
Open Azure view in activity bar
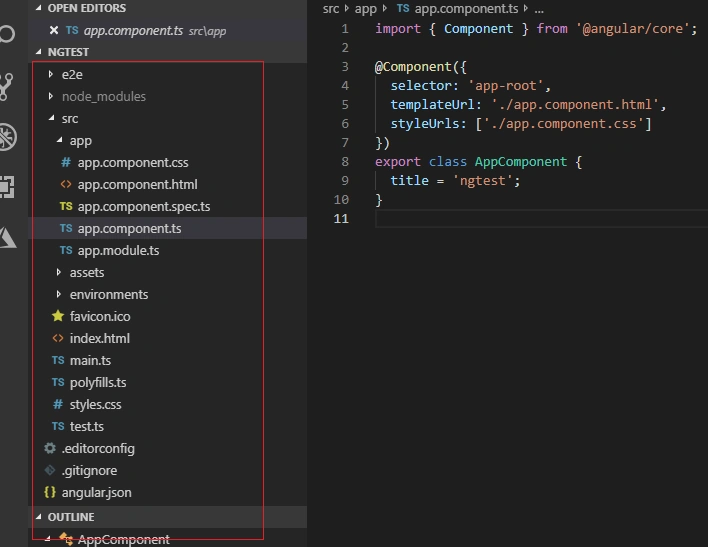coord(8,237)
